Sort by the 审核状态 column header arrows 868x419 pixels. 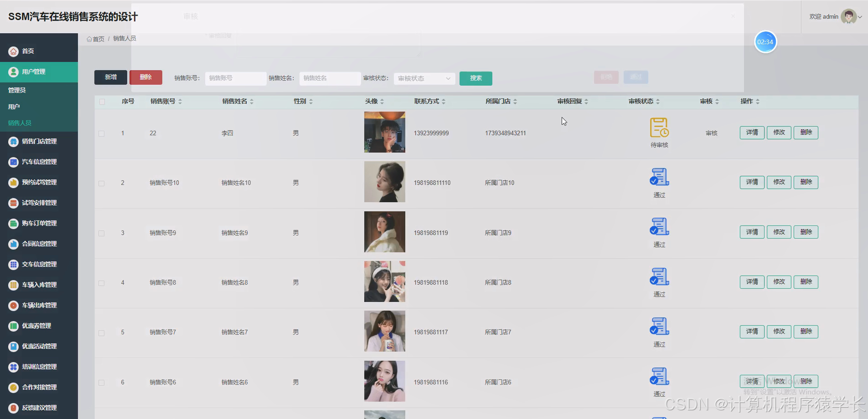click(658, 102)
